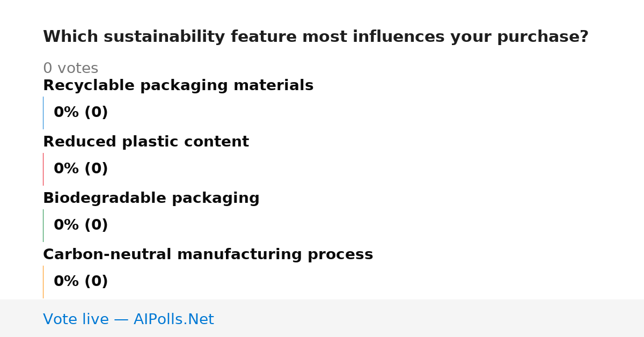
Task: Click the blue bar under Recyclable packaging
Action: click(43, 113)
